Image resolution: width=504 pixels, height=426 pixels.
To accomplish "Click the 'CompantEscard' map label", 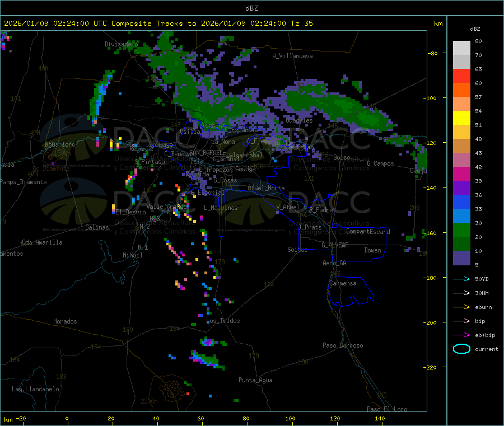I will (x=368, y=232).
